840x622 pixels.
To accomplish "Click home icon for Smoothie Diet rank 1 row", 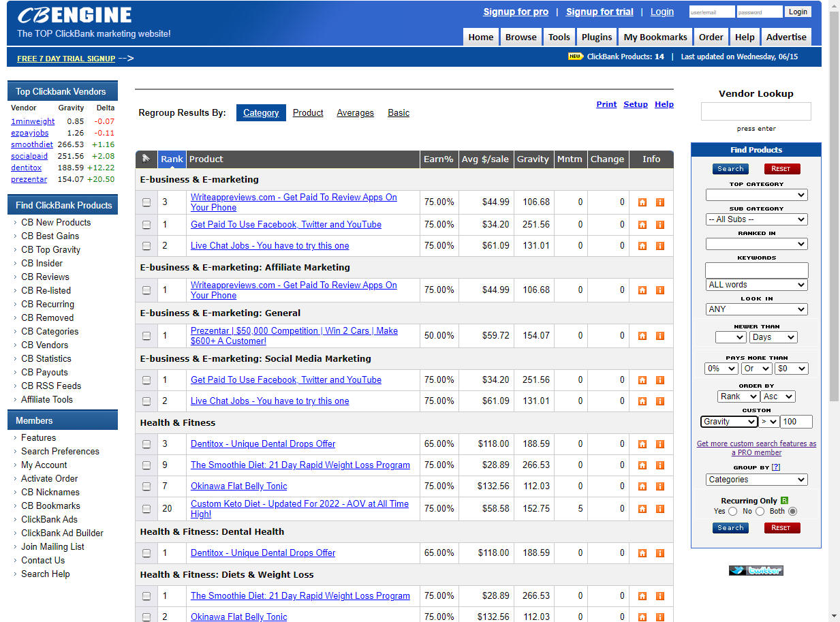I will tap(642, 596).
